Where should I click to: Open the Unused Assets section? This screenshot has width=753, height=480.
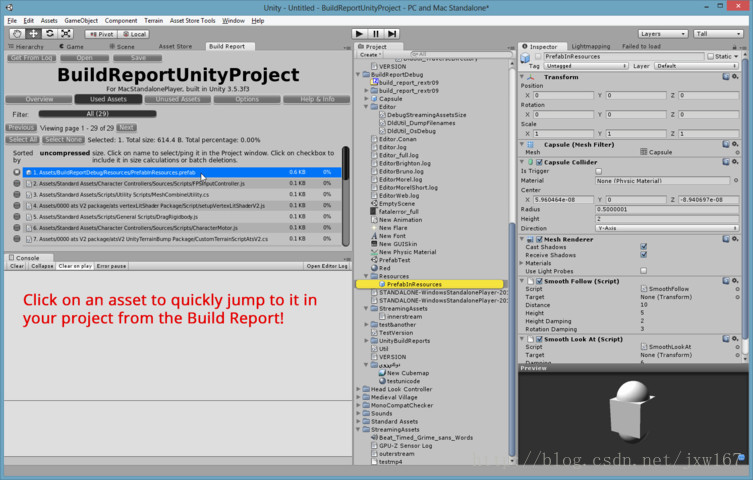tap(178, 99)
